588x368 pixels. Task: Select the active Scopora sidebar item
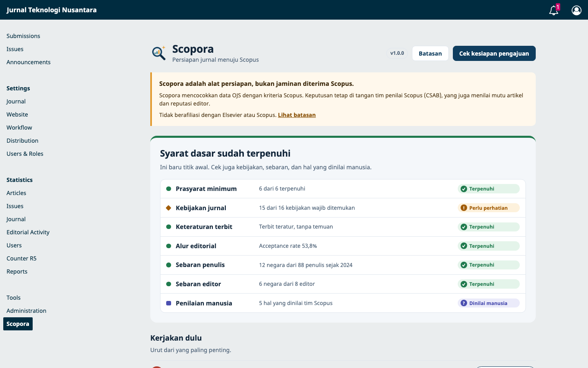(18, 324)
